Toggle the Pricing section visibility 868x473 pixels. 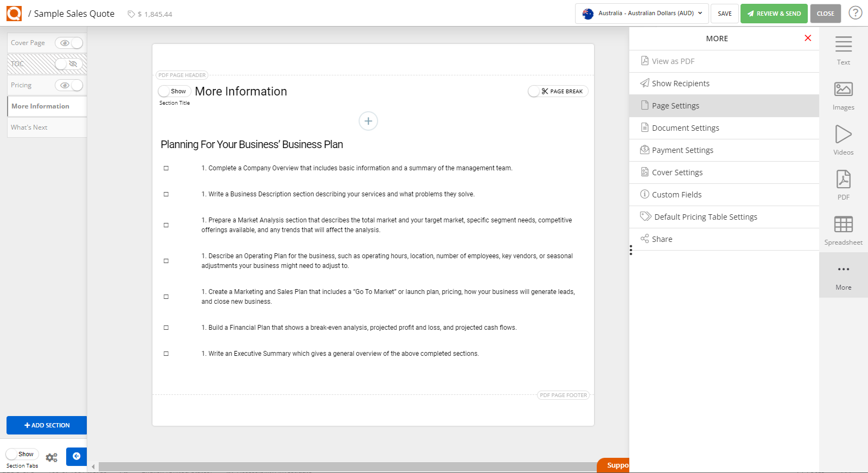click(69, 85)
